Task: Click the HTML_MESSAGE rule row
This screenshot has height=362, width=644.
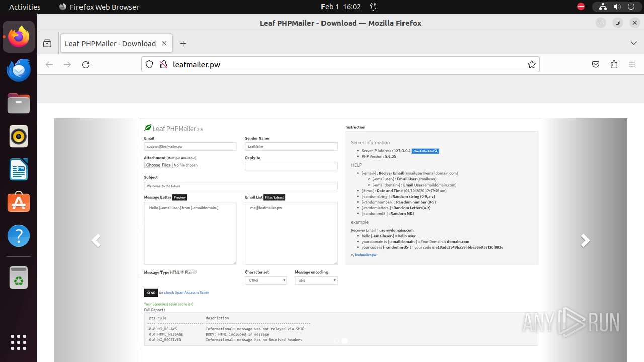Action: (x=208, y=334)
